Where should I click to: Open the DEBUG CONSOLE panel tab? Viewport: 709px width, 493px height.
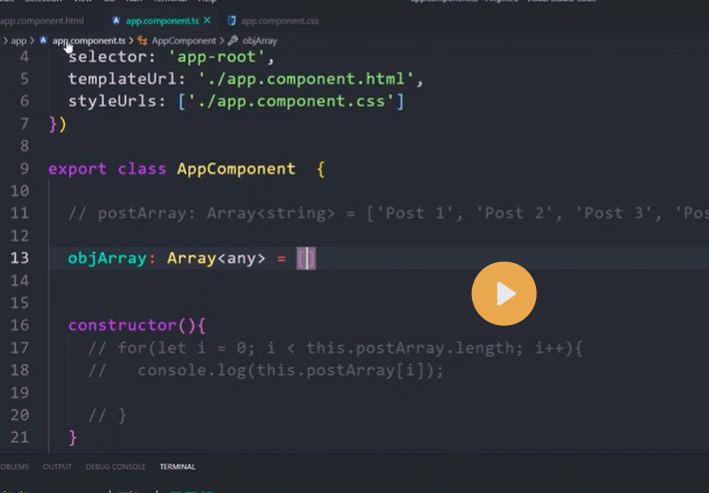(x=115, y=467)
